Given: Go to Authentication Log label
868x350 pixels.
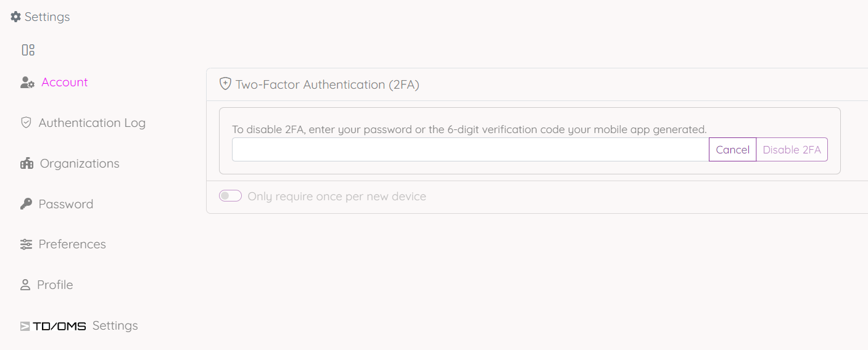Looking at the screenshot, I should pos(92,123).
